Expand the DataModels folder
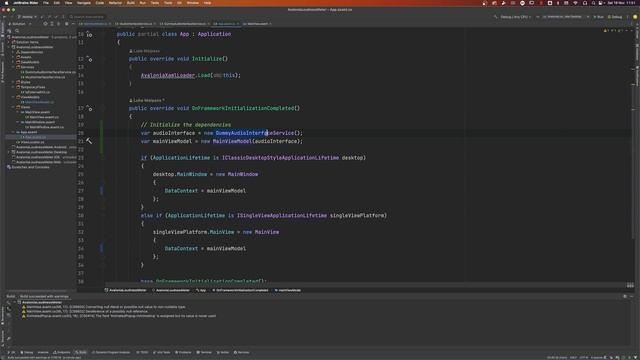Viewport: 640px width, 360px height. 13,62
